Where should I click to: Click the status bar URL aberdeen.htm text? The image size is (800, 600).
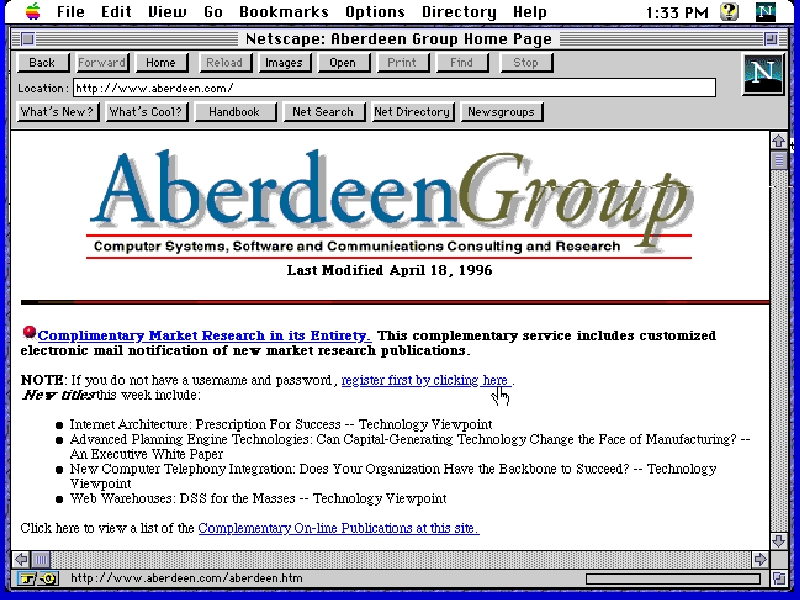pos(187,578)
